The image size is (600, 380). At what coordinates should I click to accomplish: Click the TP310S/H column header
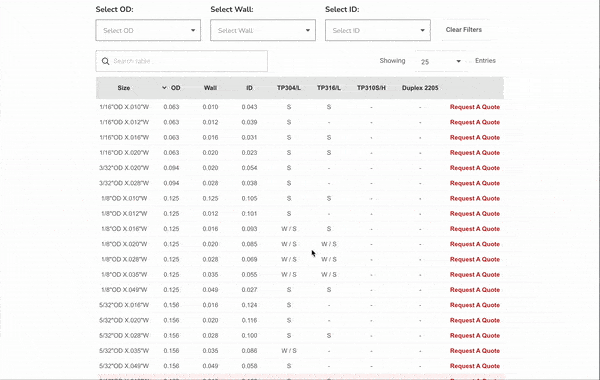tap(371, 88)
